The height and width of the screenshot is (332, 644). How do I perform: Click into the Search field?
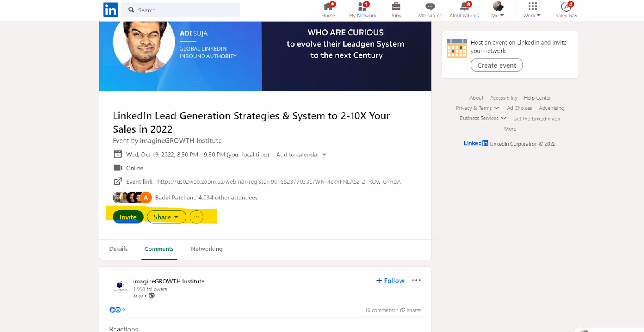coord(181,10)
